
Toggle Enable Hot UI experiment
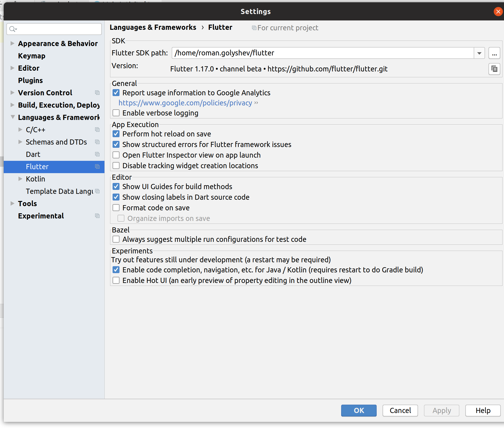coord(116,281)
